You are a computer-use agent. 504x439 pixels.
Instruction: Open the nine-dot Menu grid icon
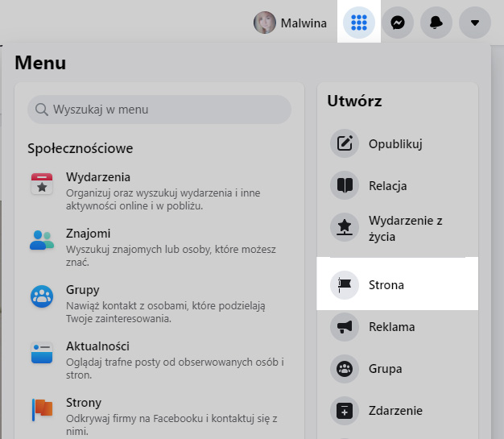359,23
